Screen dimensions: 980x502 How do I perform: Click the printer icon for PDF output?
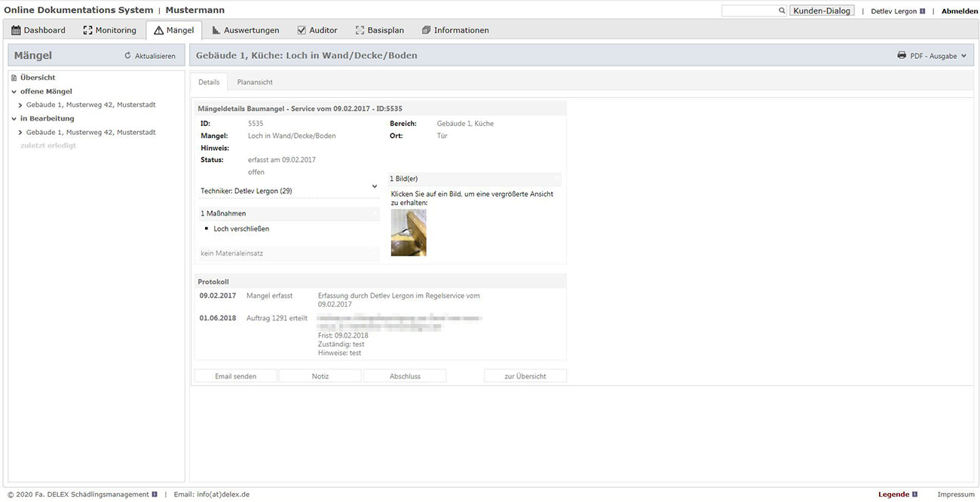point(902,56)
